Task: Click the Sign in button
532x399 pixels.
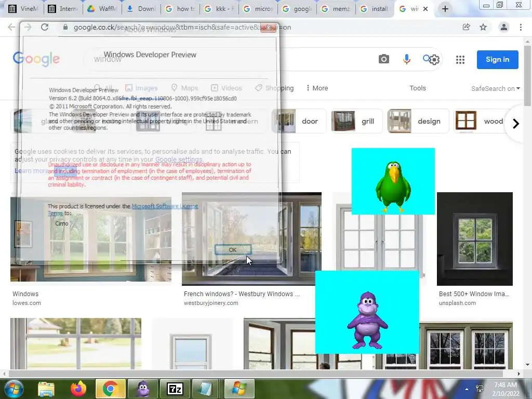Action: coord(497,59)
